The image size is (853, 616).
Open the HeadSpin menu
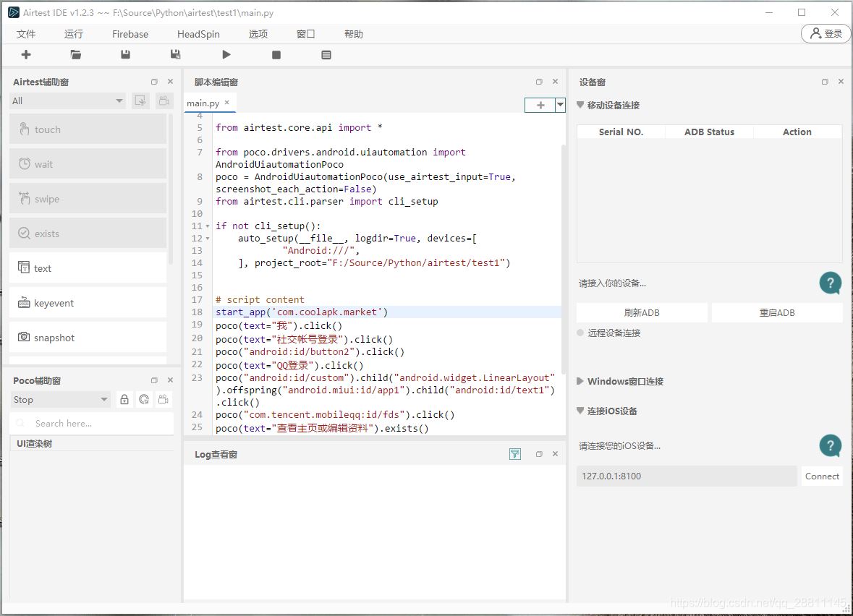[198, 34]
